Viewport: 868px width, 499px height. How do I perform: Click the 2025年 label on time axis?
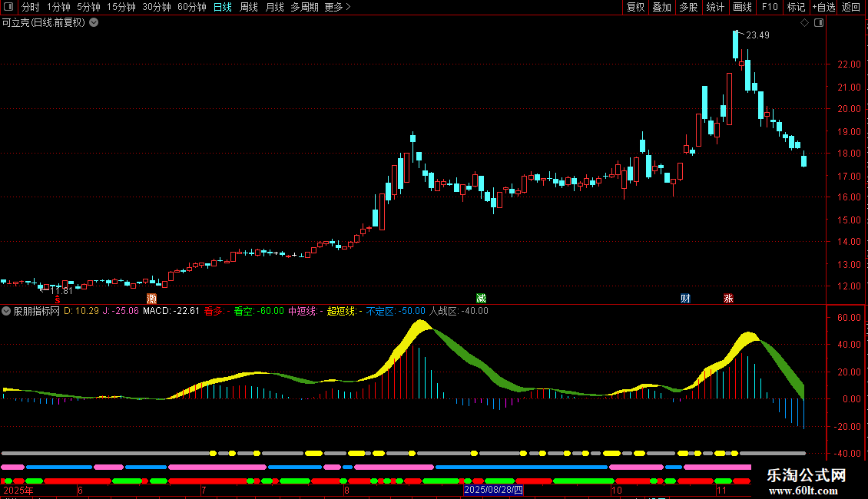pyautogui.click(x=18, y=490)
